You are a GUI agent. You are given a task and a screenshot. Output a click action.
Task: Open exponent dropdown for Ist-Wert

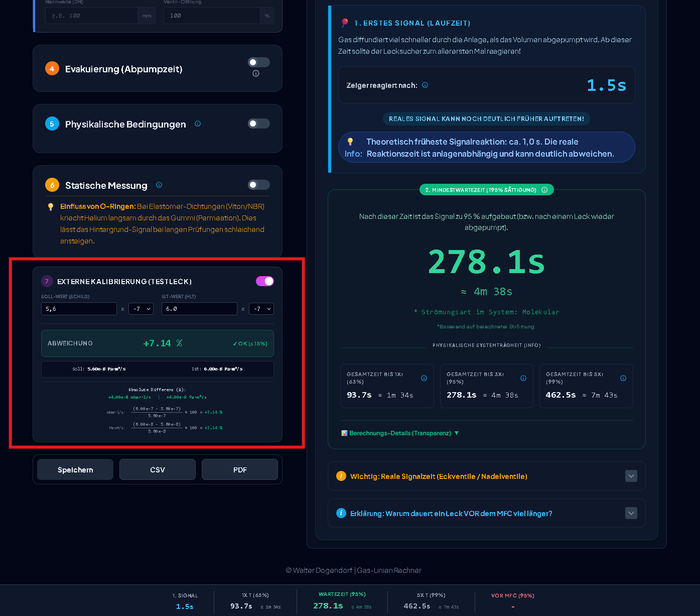pyautogui.click(x=261, y=309)
